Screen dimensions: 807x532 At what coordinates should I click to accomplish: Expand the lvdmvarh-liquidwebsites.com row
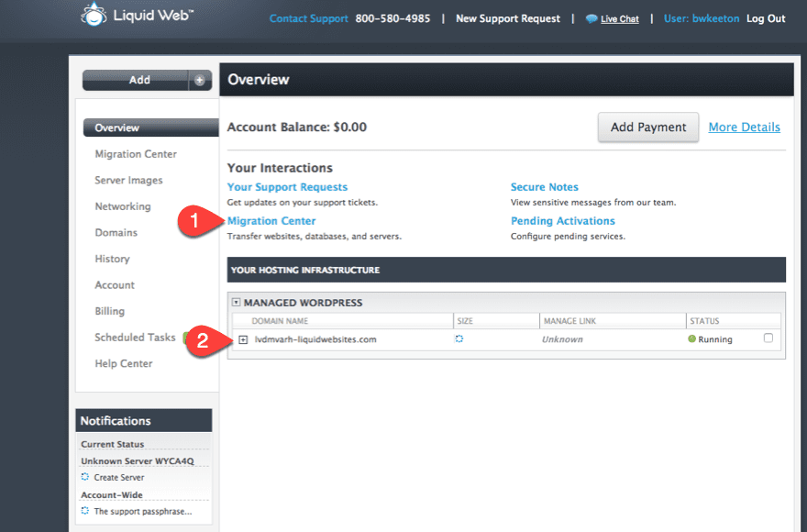[243, 339]
